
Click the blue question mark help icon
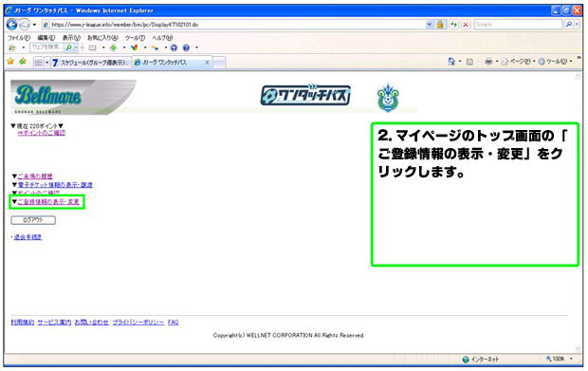[186, 47]
